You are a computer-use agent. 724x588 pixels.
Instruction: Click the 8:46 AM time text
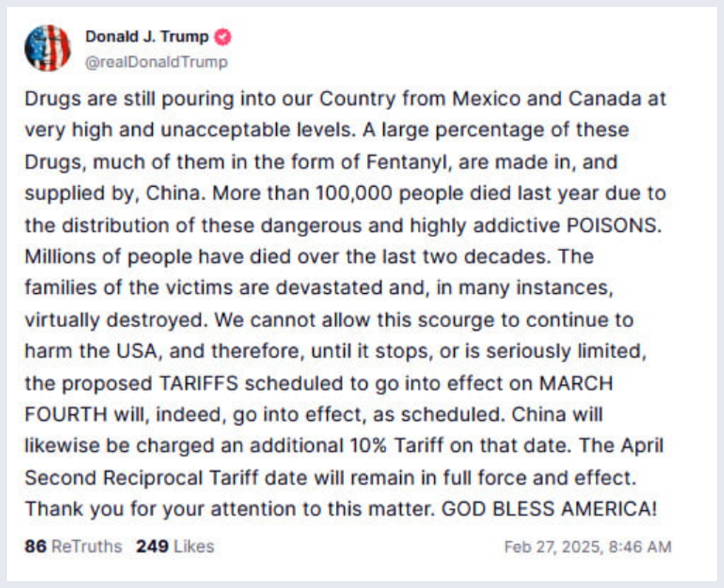[640, 547]
